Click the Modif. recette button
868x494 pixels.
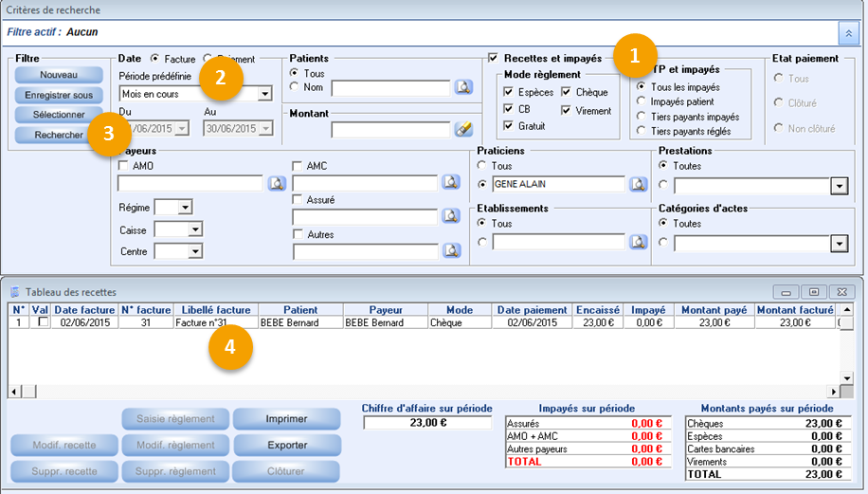click(x=64, y=446)
